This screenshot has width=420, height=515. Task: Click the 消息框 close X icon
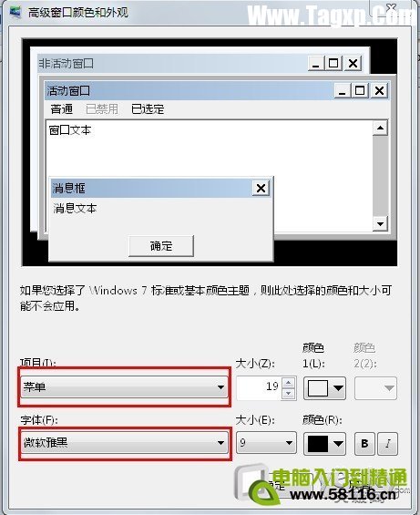pyautogui.click(x=261, y=188)
